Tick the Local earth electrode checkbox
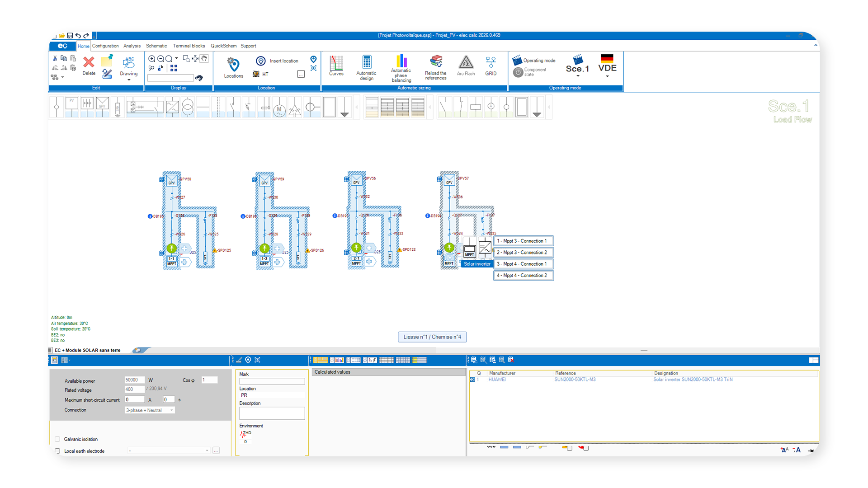This screenshot has height=488, width=868. [57, 451]
